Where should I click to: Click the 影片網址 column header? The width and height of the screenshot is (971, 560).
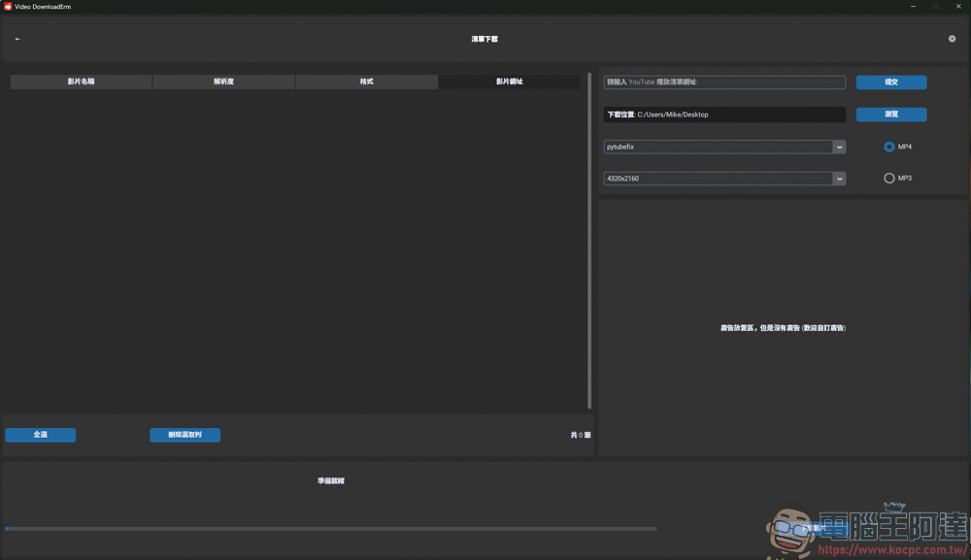coord(509,82)
